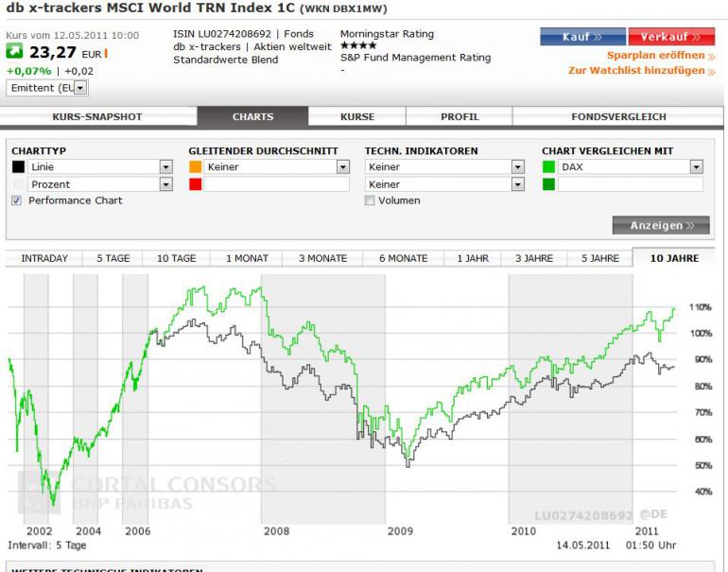Screen dimensions: 728x572
Task: Click the red Verkauf button
Action: (x=671, y=37)
